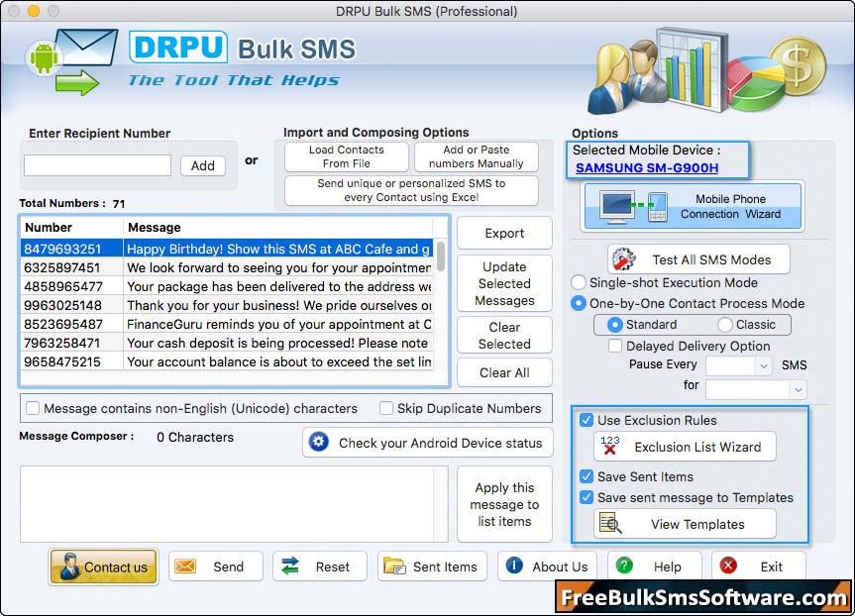855x616 pixels.
Task: Click the message list vertical scrollbar
Action: [x=441, y=256]
